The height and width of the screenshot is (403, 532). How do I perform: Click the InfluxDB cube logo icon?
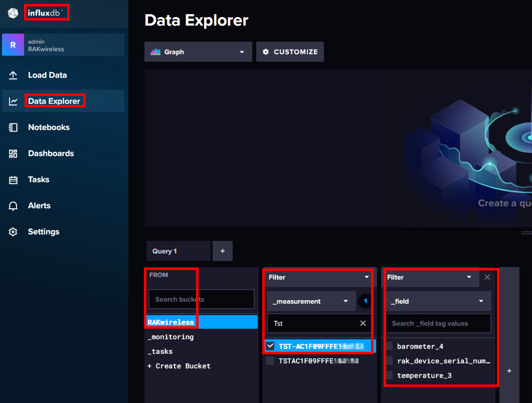click(x=13, y=13)
